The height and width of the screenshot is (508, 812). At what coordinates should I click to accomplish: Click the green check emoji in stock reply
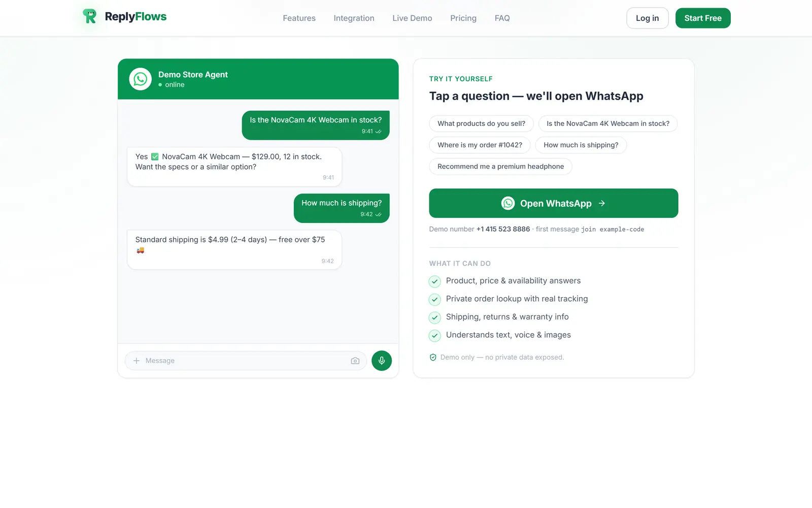(x=155, y=157)
